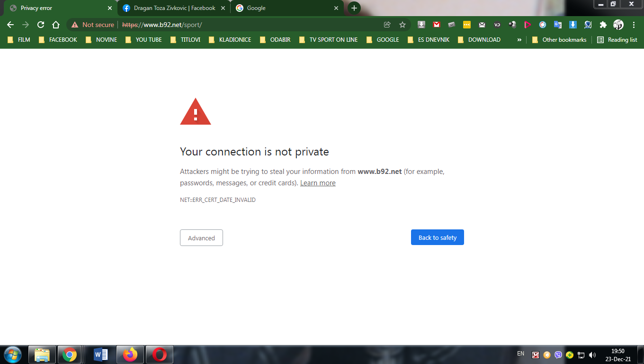The width and height of the screenshot is (644, 364).
Task: Open the Gmail checker extension
Action: click(437, 25)
